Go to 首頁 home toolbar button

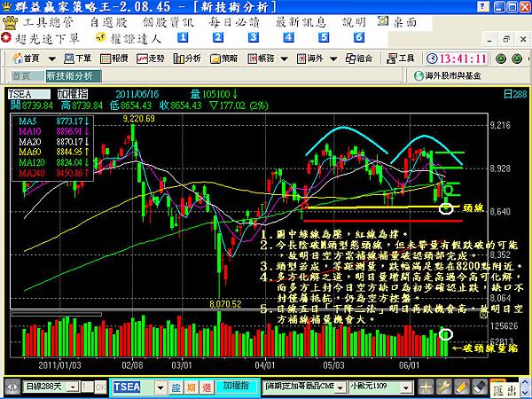coord(26,59)
